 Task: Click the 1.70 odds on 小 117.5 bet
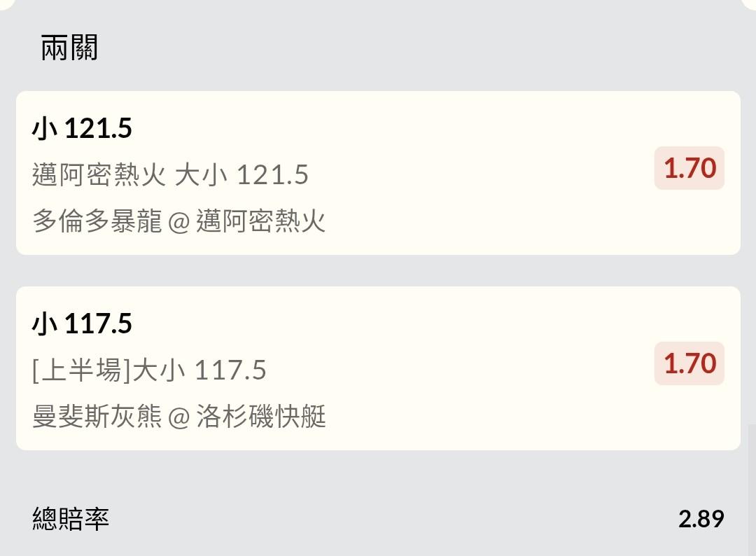pyautogui.click(x=689, y=363)
